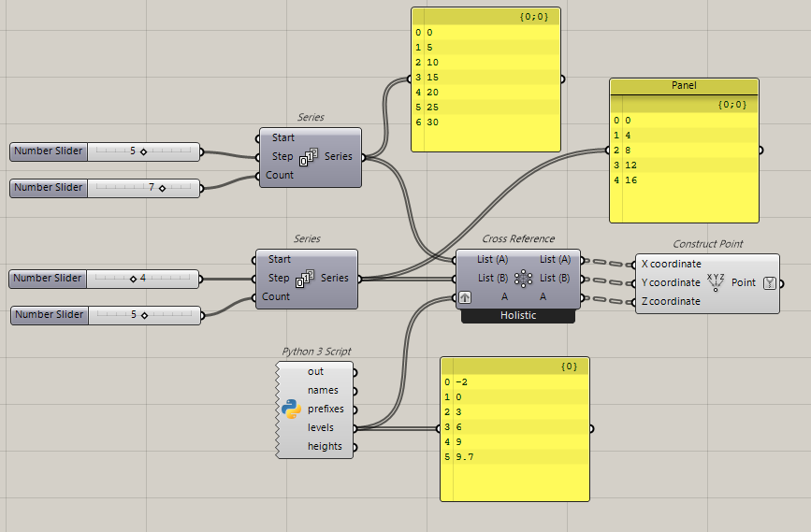Click the Python logo icon on script component

[x=291, y=409]
